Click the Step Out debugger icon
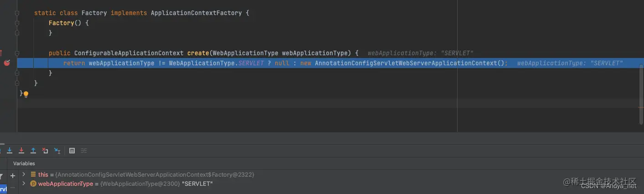This screenshot has height=194, width=644. [33, 151]
